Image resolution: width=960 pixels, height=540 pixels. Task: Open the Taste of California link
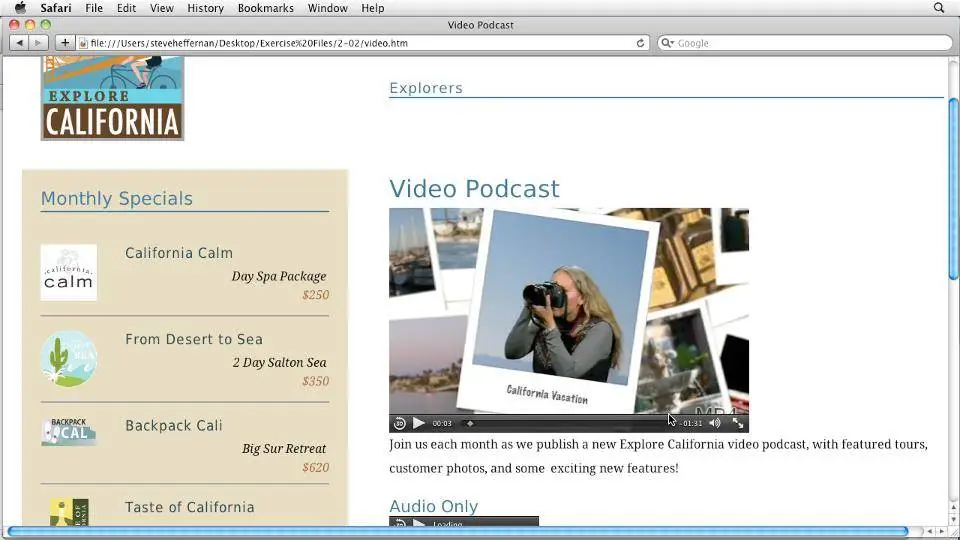pyautogui.click(x=189, y=507)
